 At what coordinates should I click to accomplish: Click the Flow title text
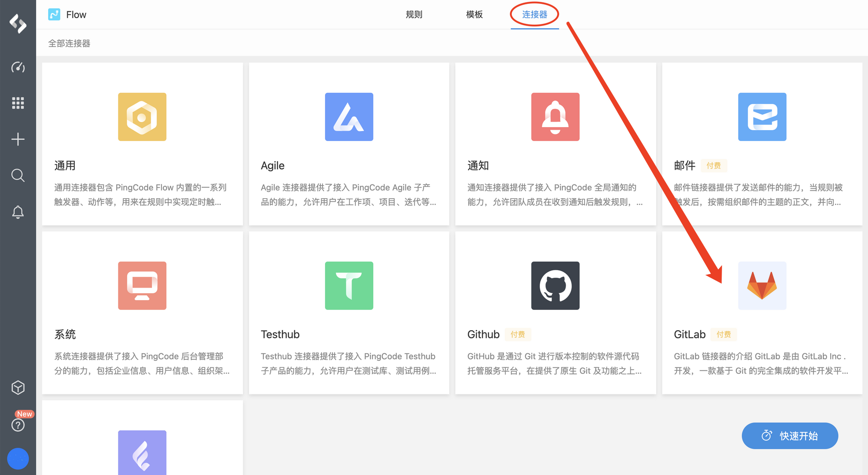pyautogui.click(x=76, y=15)
